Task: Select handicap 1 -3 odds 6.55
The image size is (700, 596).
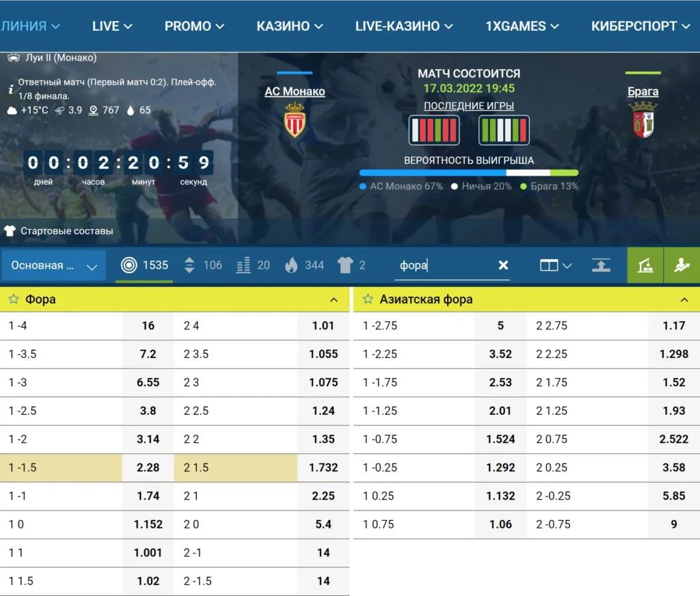Action: click(148, 383)
